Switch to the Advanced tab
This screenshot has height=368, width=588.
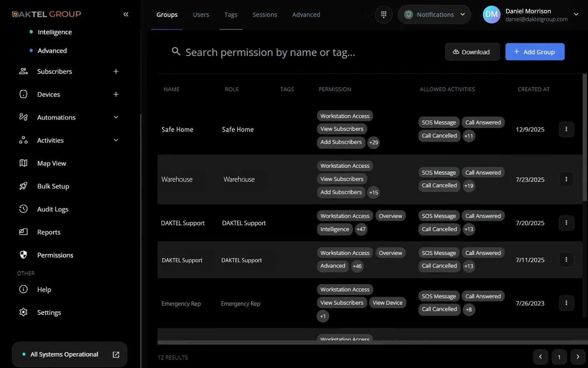tap(306, 15)
